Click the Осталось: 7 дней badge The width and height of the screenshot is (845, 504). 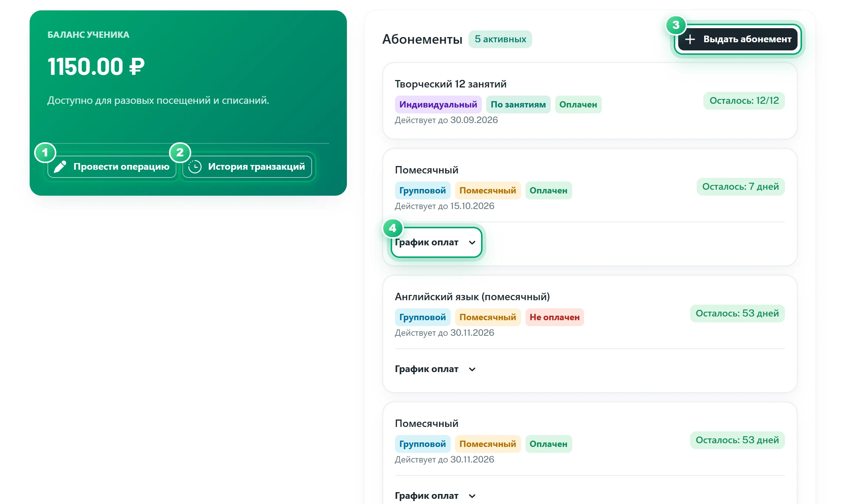(740, 187)
